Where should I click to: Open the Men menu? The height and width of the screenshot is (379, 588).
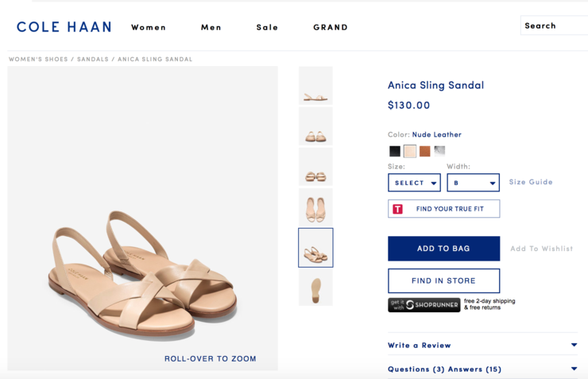[x=211, y=27]
